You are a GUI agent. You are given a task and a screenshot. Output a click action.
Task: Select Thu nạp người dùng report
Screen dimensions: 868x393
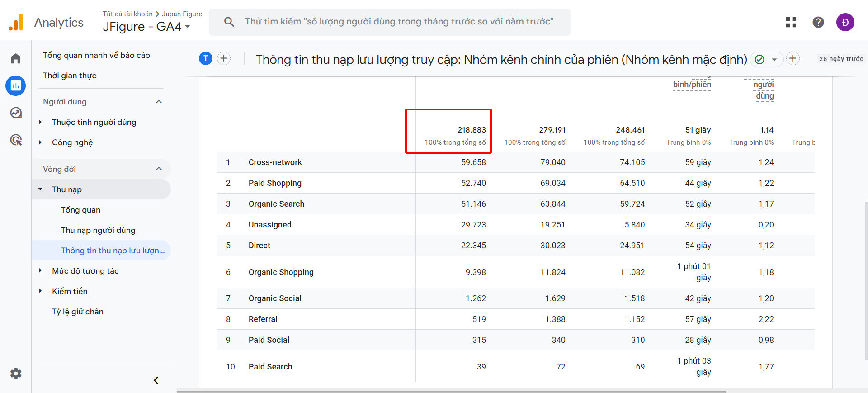(98, 230)
